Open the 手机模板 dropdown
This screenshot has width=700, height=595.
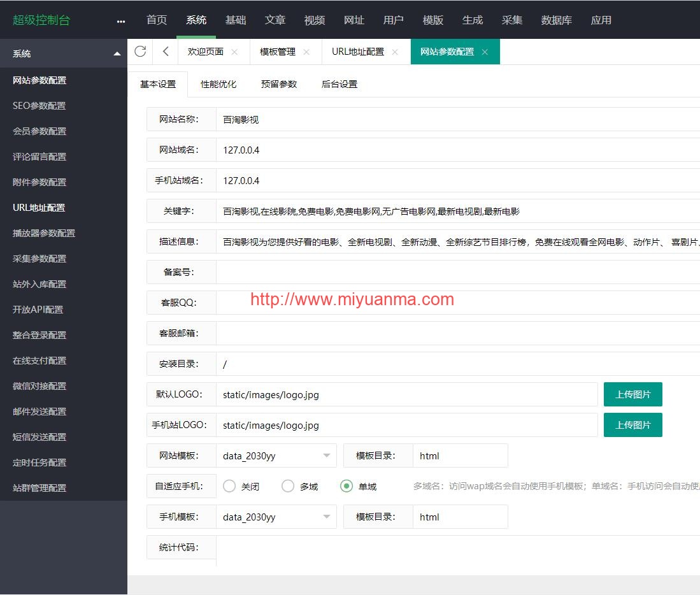[x=276, y=517]
